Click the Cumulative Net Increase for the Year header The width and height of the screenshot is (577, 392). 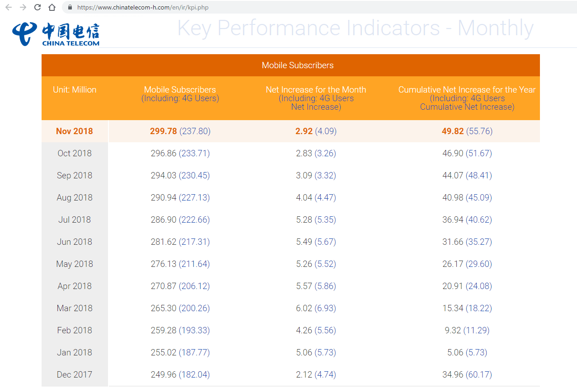click(467, 90)
